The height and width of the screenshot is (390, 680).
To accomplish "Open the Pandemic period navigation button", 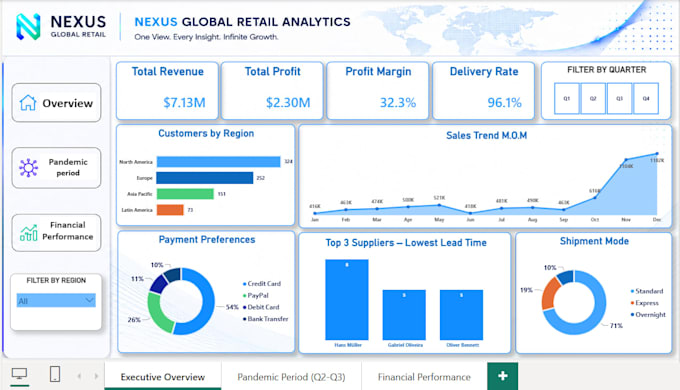I will pos(56,168).
